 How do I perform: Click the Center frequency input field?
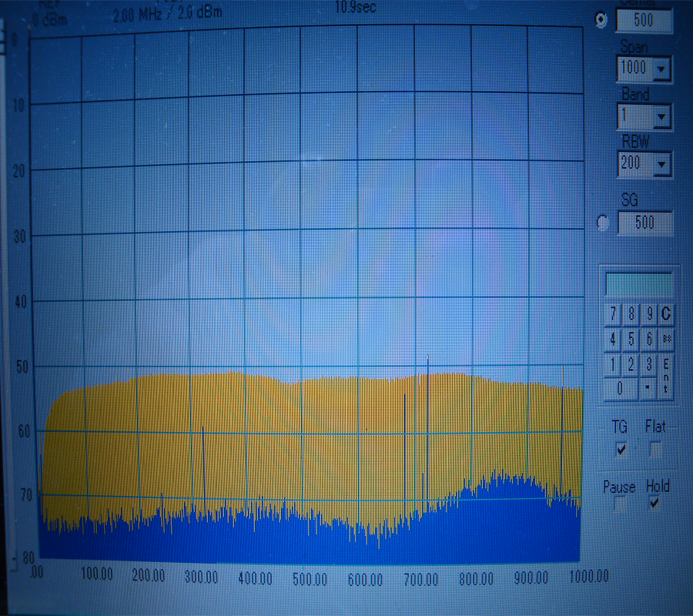[x=644, y=21]
